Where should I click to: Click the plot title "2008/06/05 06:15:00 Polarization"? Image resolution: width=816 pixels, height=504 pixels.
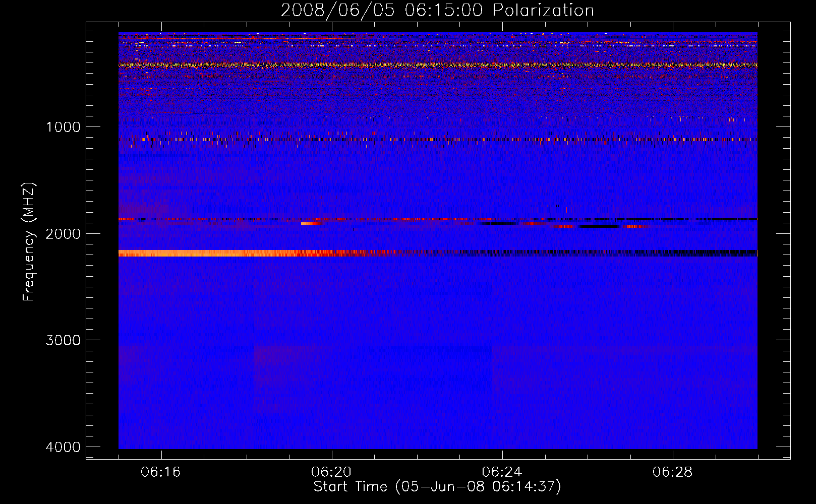(x=437, y=10)
